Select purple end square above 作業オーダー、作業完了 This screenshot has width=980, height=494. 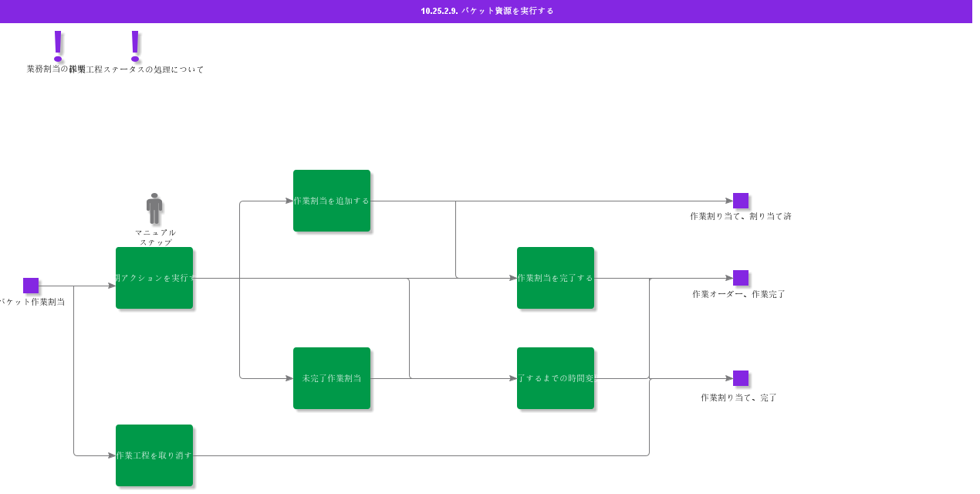(741, 278)
